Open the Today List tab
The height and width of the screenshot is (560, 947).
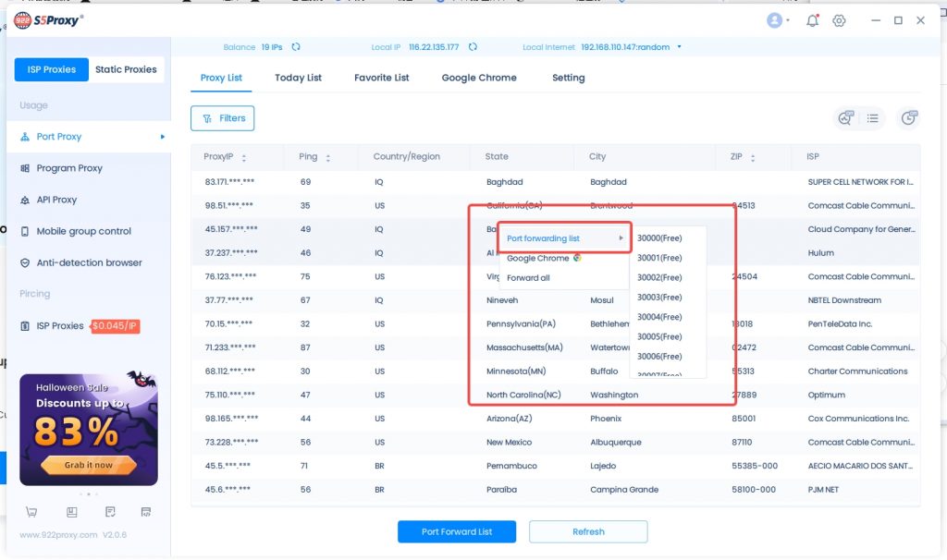coord(298,78)
